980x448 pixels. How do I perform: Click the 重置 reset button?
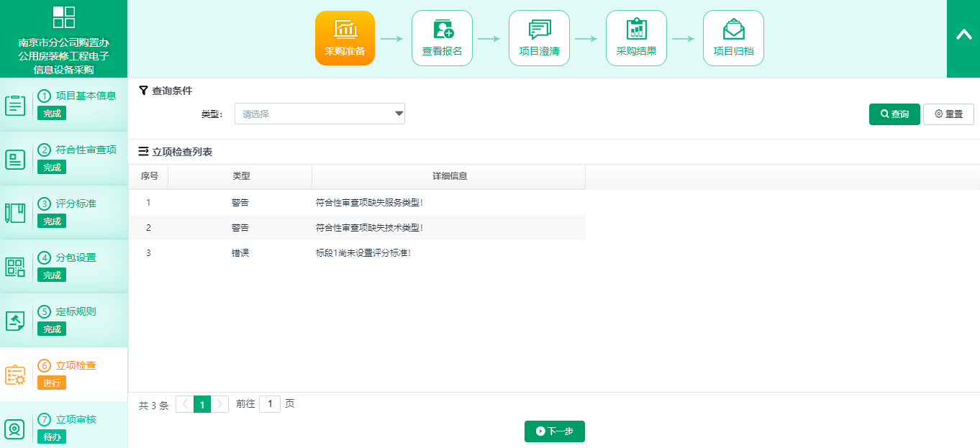coord(948,114)
